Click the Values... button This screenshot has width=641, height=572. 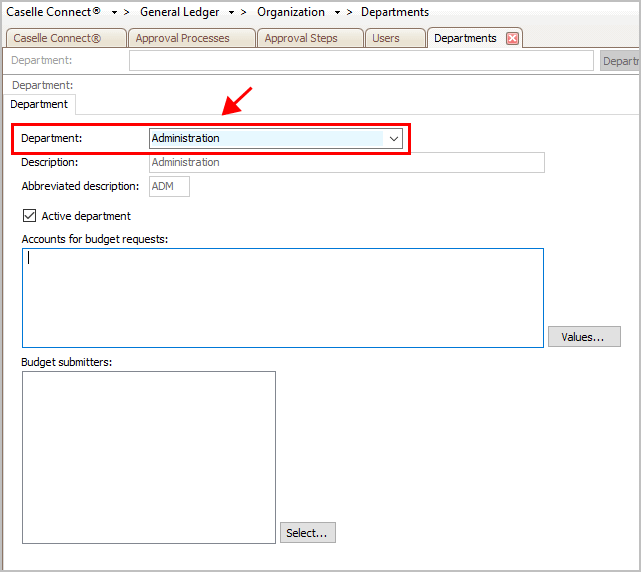pos(583,337)
